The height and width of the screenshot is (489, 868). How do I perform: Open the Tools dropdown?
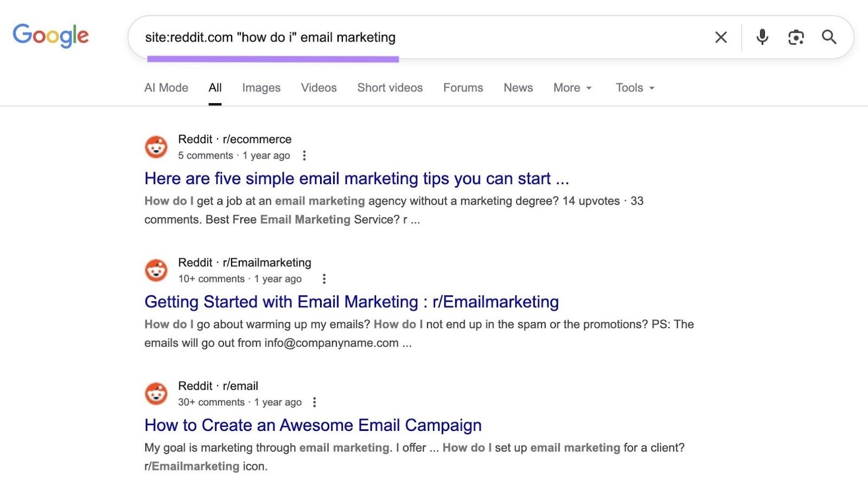coord(634,87)
